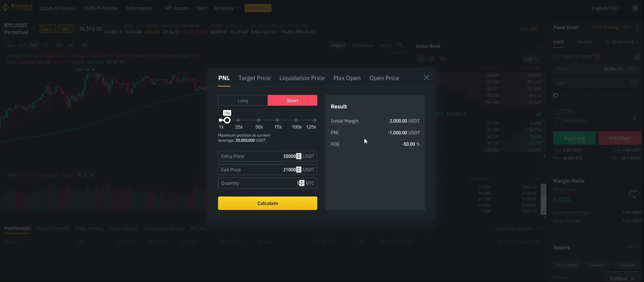
Task: Open the Isolated margin mode button
Action: 47,29
